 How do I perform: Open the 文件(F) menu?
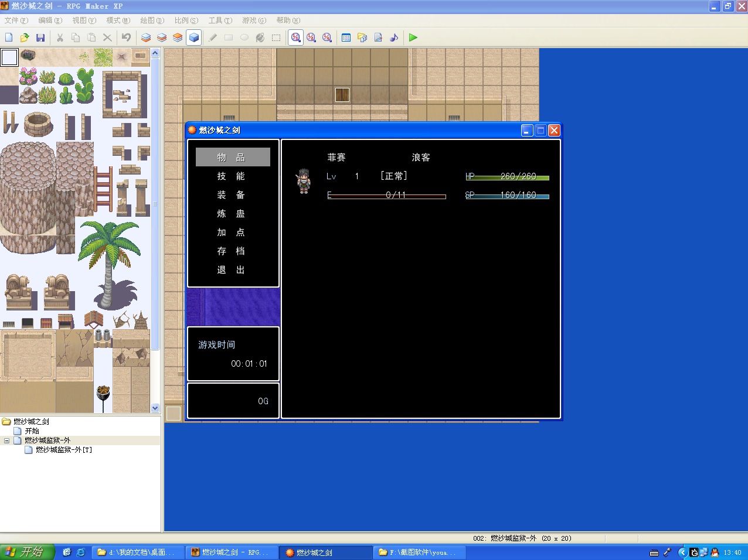(16, 21)
